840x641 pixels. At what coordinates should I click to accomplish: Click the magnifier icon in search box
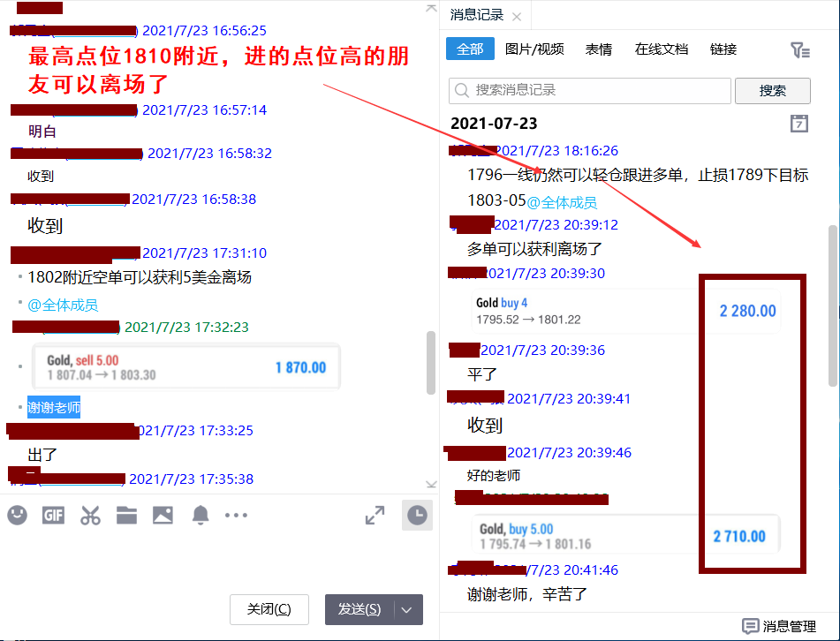(462, 90)
